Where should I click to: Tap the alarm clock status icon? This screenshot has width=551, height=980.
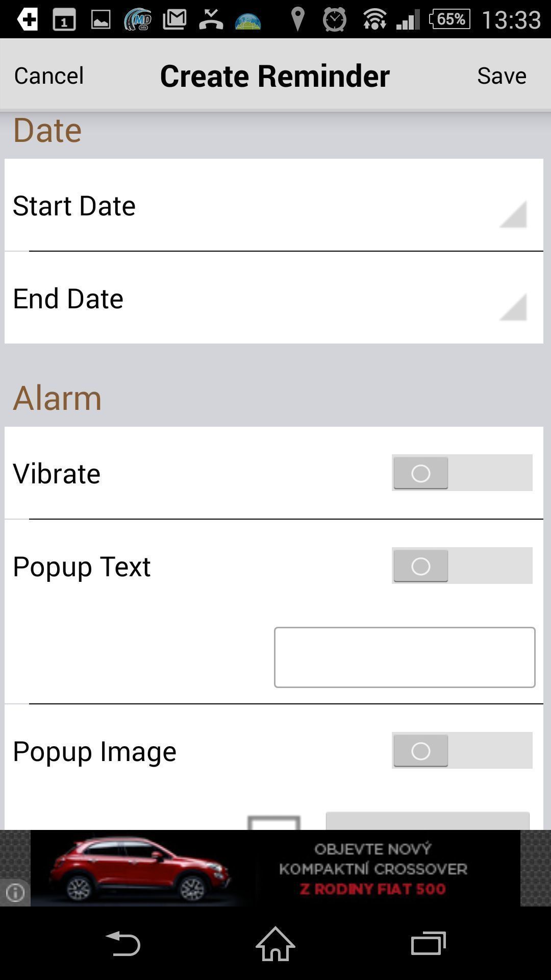tap(335, 20)
